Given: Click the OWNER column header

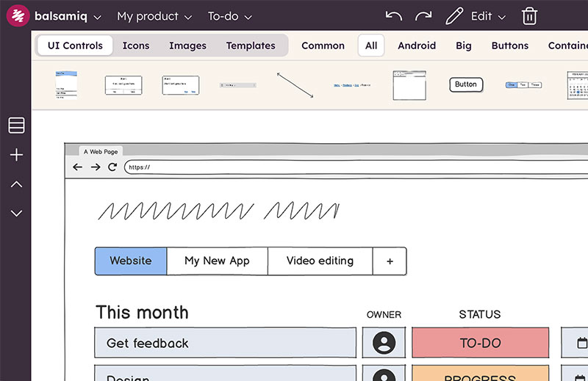Looking at the screenshot, I should coord(384,314).
